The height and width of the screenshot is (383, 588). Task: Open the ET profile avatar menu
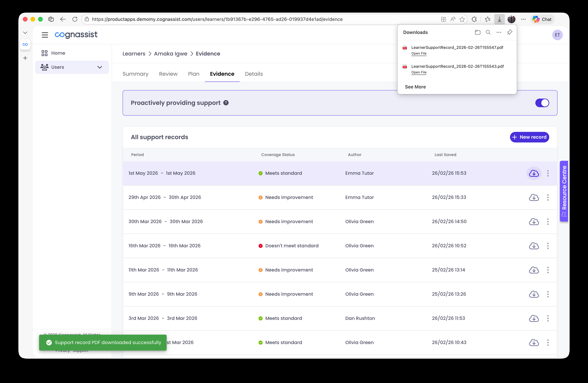[x=557, y=35]
